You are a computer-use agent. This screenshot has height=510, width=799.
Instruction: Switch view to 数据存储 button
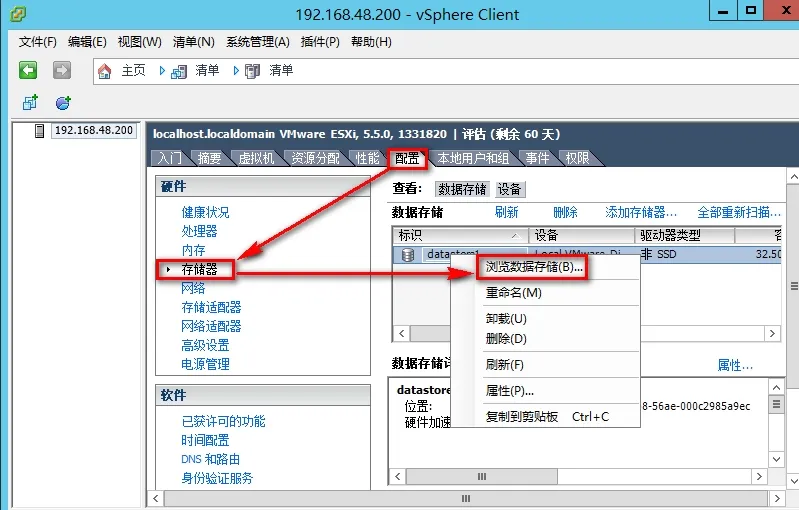coord(462,189)
